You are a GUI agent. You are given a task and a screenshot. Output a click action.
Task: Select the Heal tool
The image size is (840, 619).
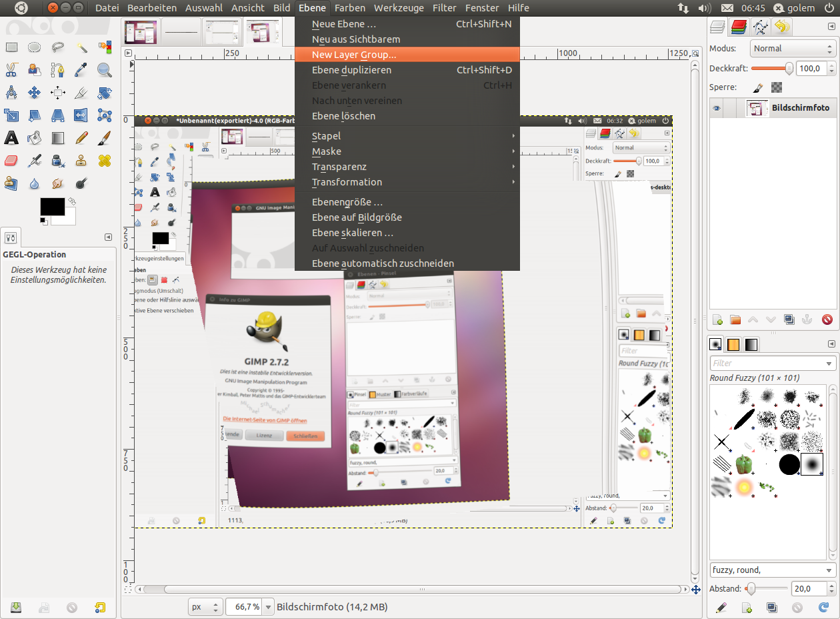[x=104, y=160]
